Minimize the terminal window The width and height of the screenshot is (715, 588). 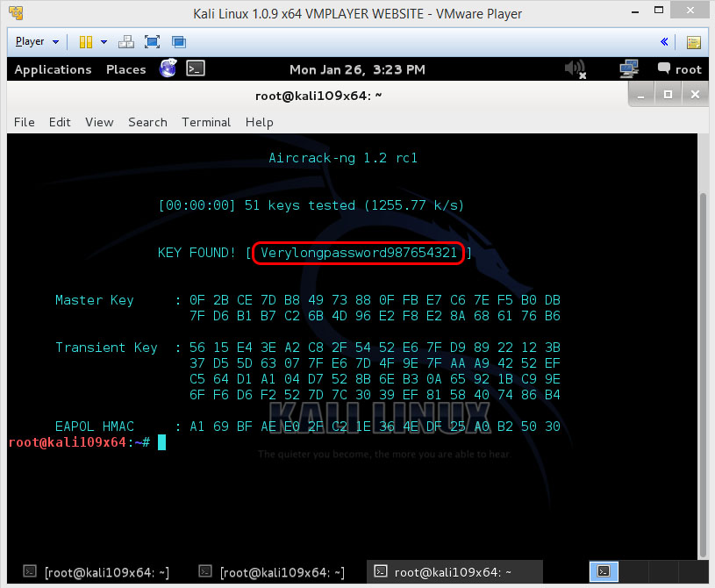(641, 95)
